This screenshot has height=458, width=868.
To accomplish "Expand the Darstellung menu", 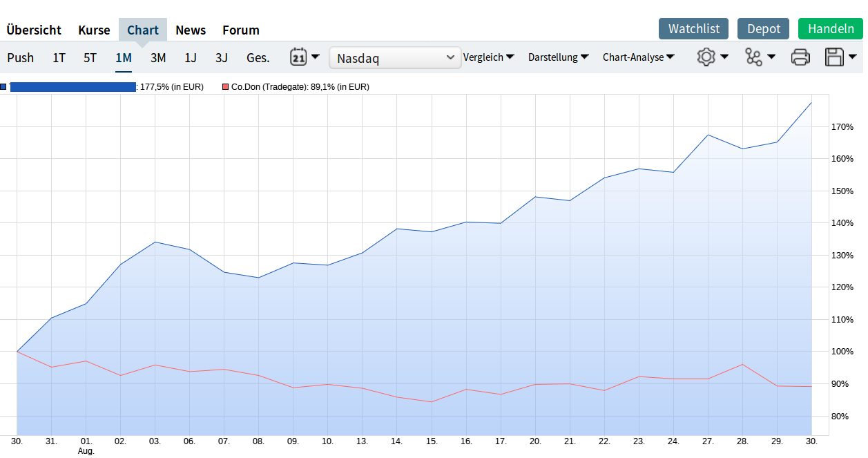I will pyautogui.click(x=558, y=57).
